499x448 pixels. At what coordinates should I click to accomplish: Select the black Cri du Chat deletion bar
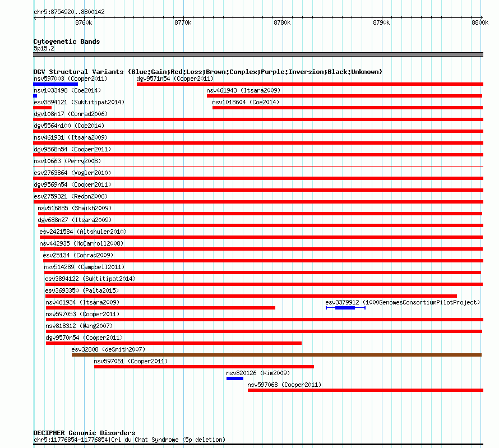click(x=258, y=445)
